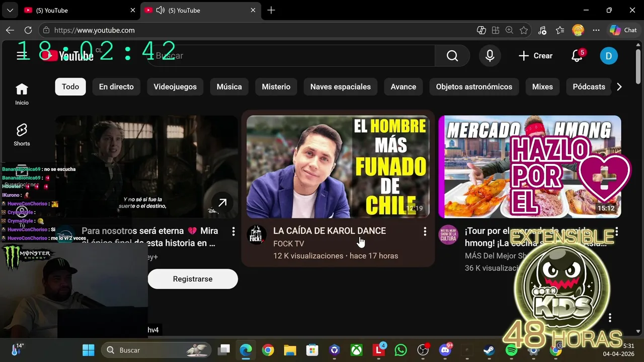The height and width of the screenshot is (362, 644).
Task: Open the tab search dropdown in Edge
Action: pos(10,10)
